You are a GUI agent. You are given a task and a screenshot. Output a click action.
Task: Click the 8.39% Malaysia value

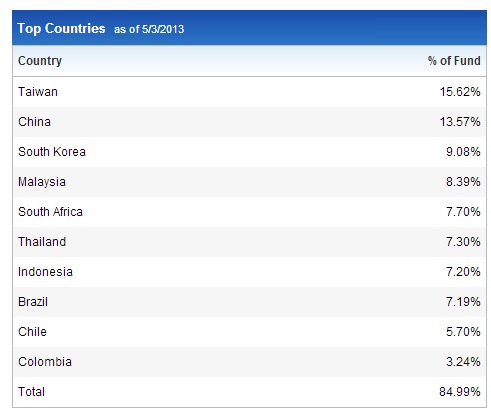(x=463, y=182)
